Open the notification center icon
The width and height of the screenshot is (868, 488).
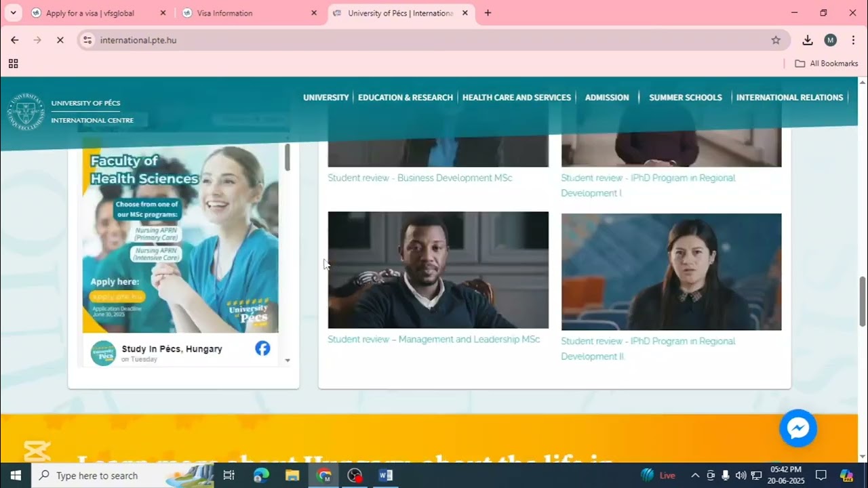tap(821, 475)
